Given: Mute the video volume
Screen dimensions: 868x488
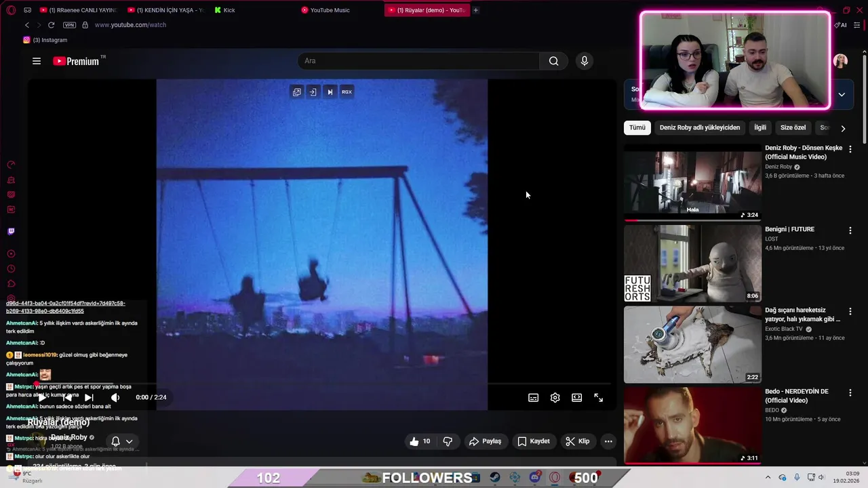Looking at the screenshot, I should [115, 398].
